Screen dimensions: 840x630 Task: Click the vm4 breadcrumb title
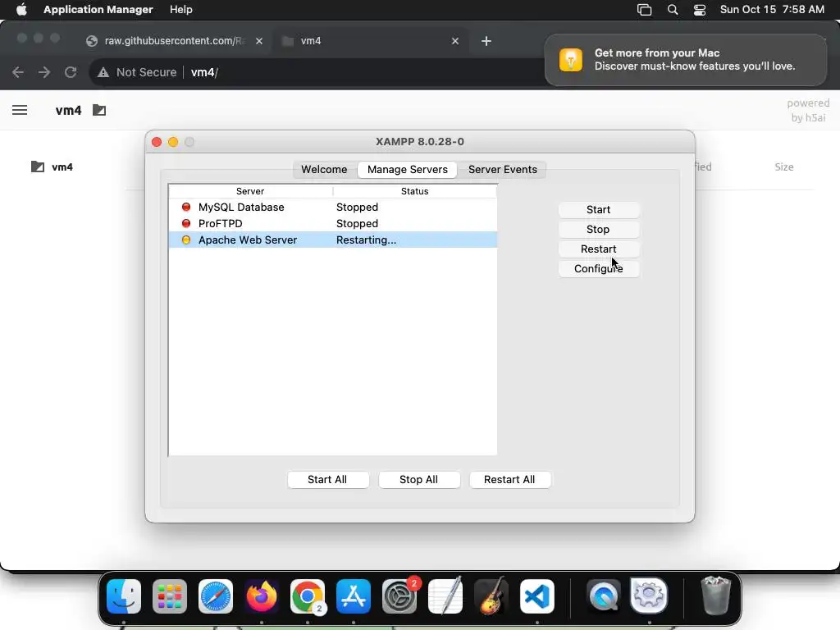pos(69,111)
